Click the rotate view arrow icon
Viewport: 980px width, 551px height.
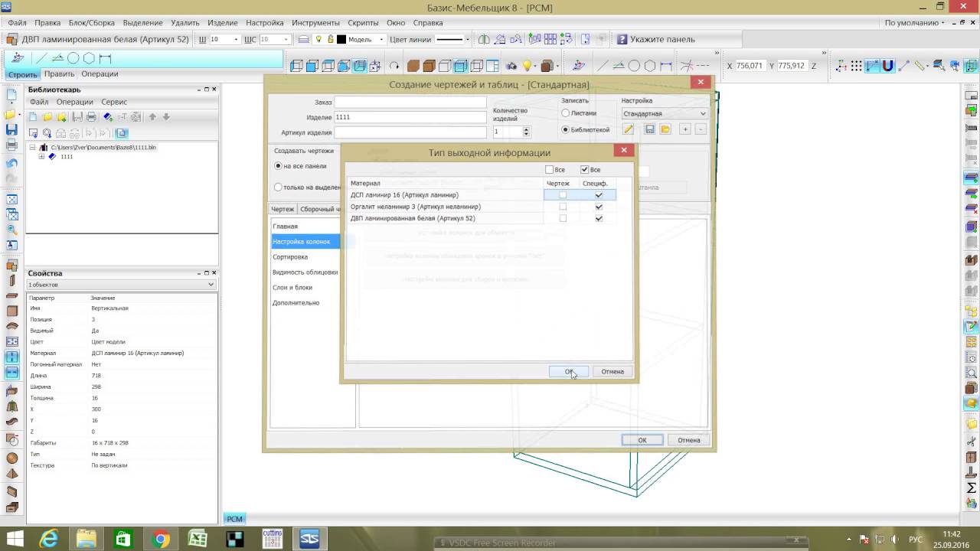tap(394, 66)
